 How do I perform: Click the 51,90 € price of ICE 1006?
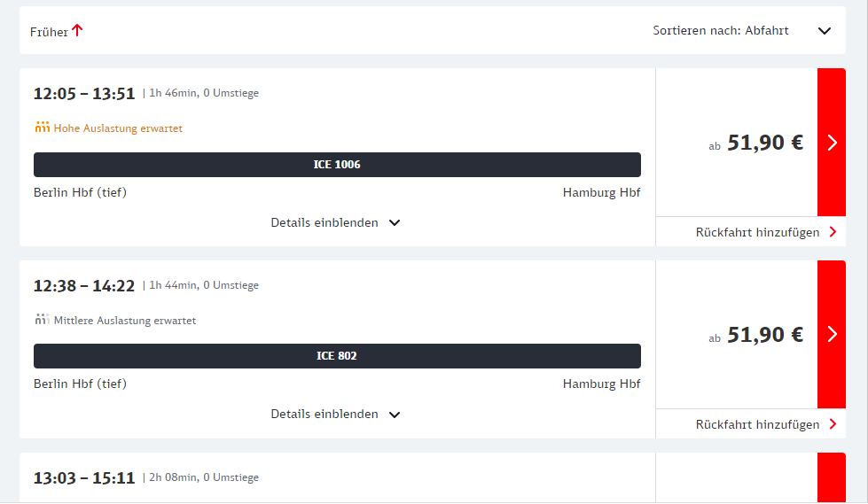pos(764,143)
